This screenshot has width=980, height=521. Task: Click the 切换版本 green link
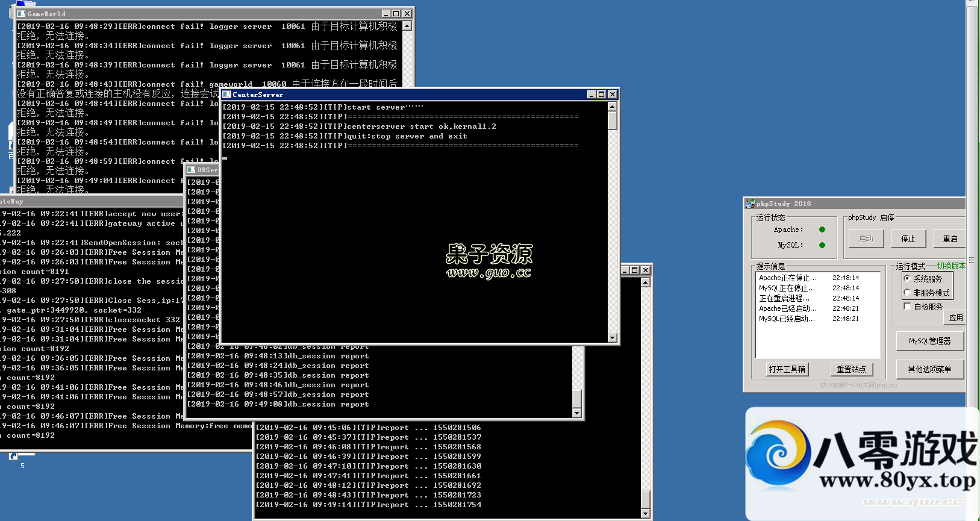pos(951,266)
